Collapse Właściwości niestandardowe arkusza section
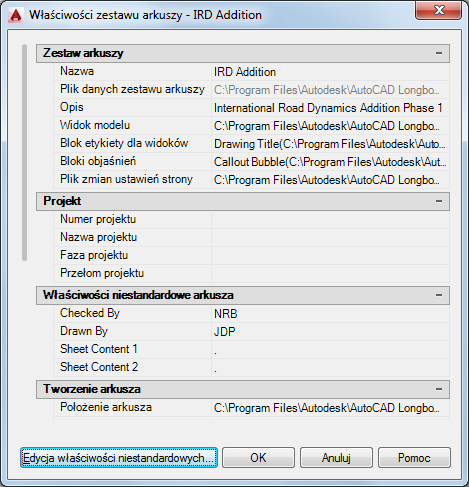Screen dimensions: 469x487 tap(439, 295)
